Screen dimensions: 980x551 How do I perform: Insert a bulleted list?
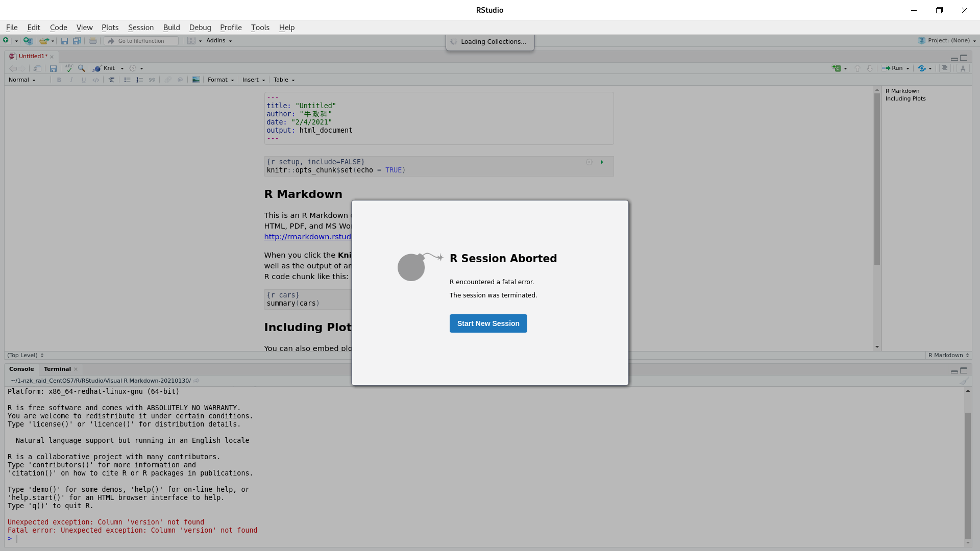127,80
